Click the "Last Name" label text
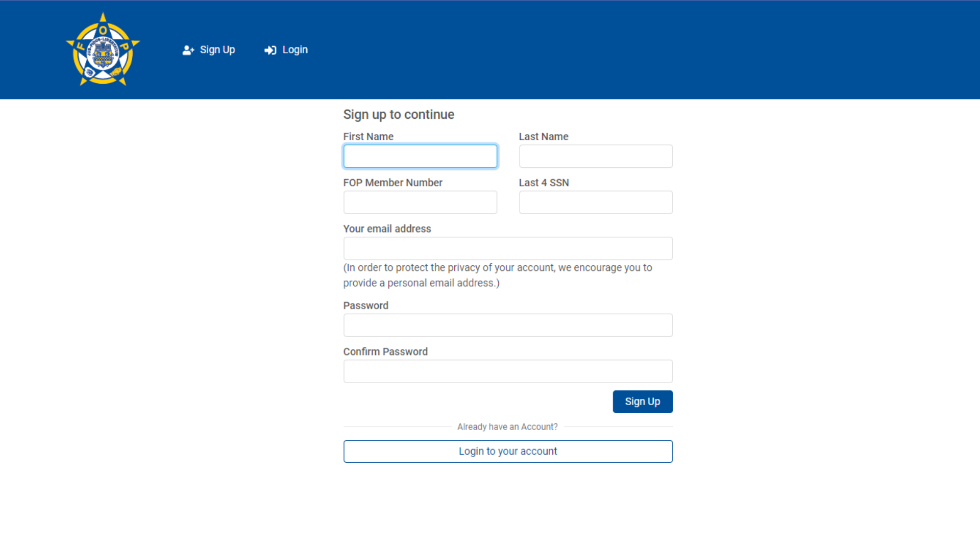The height and width of the screenshot is (551, 980). [544, 137]
